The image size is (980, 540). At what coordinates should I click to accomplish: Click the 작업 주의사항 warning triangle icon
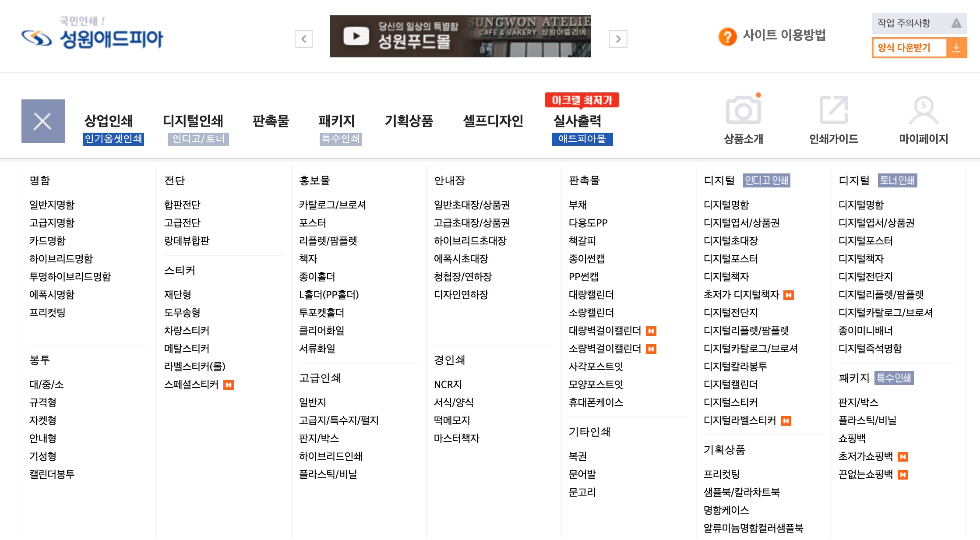[956, 23]
